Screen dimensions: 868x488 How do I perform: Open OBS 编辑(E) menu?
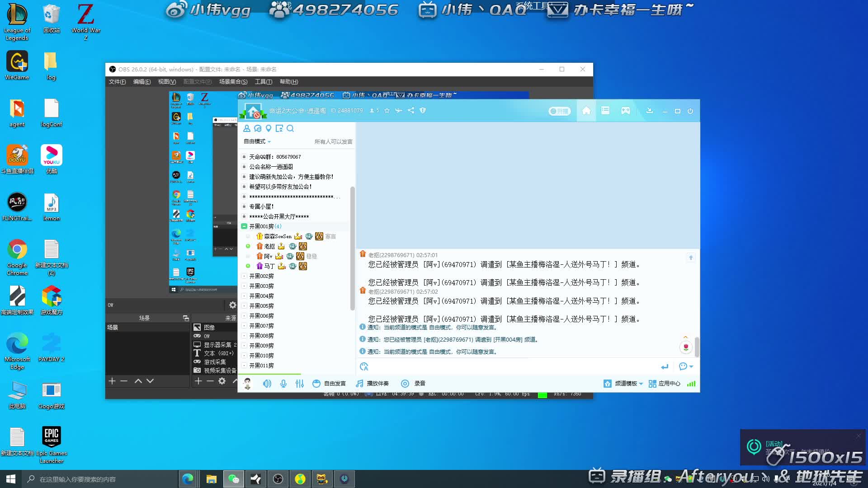coord(142,82)
